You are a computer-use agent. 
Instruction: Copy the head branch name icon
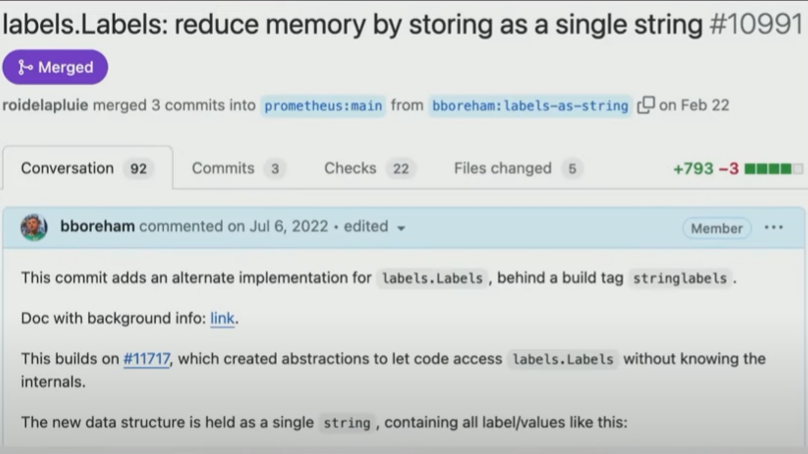[x=646, y=105]
